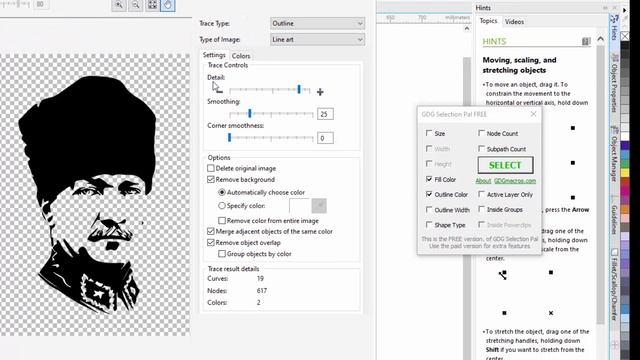Check Subpath Count in GDG Selection Pal
The height and width of the screenshot is (360, 640).
point(481,149)
